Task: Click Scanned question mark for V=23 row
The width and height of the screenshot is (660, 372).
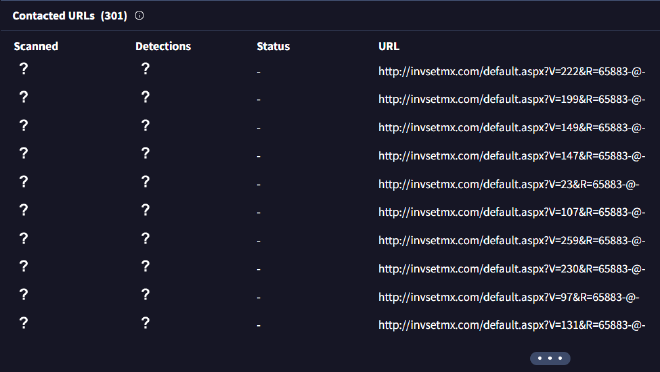Action: [x=24, y=181]
